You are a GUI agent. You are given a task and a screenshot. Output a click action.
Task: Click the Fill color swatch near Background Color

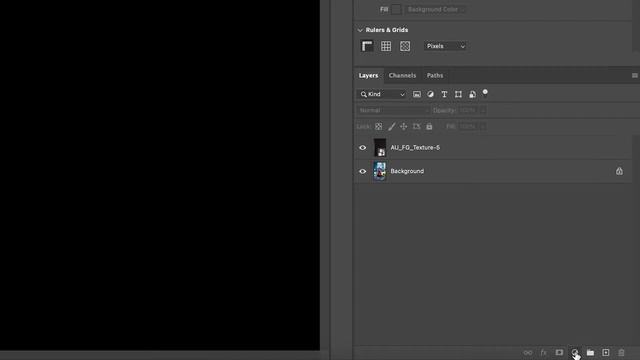pos(396,9)
